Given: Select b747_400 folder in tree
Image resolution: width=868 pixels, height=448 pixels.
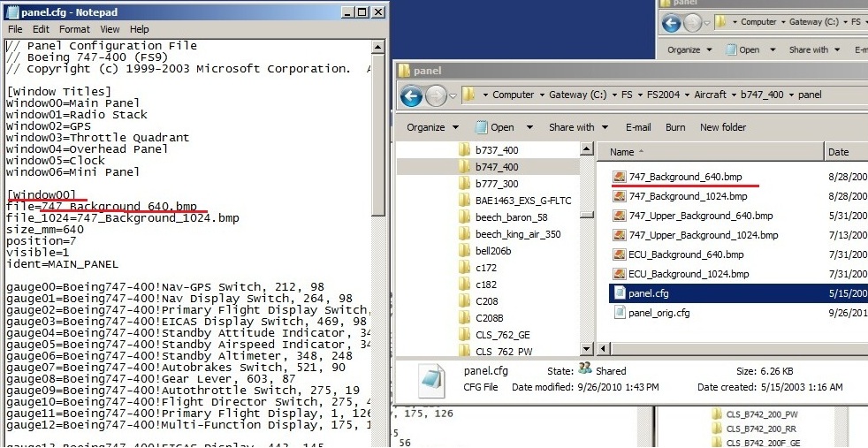Looking at the screenshot, I should 497,166.
